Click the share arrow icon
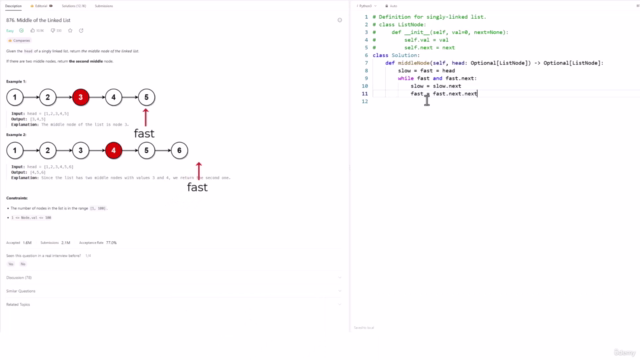Screen dimensions: 640x360 (81, 31)
